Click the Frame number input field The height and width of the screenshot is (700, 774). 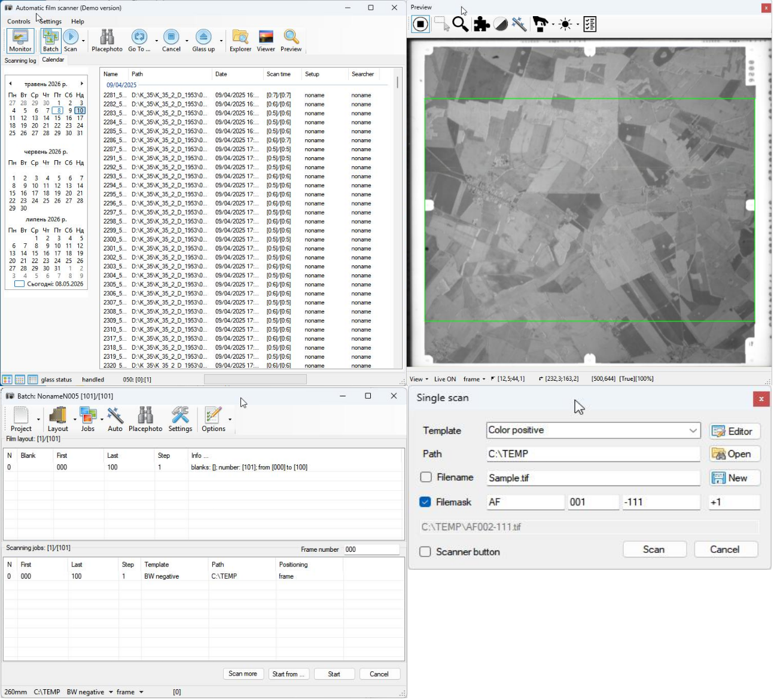(x=371, y=551)
